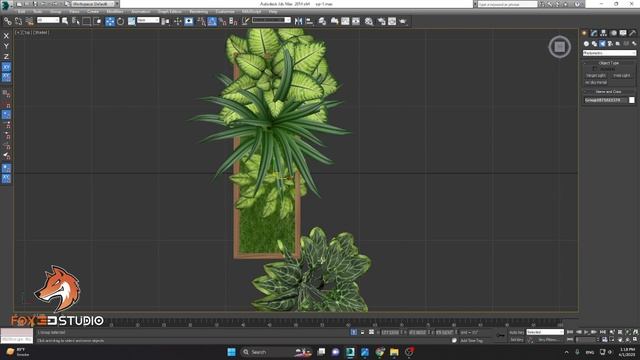Viewport: 640px width, 360px height.
Task: Open the Layer Manager
Action: pos(322,21)
